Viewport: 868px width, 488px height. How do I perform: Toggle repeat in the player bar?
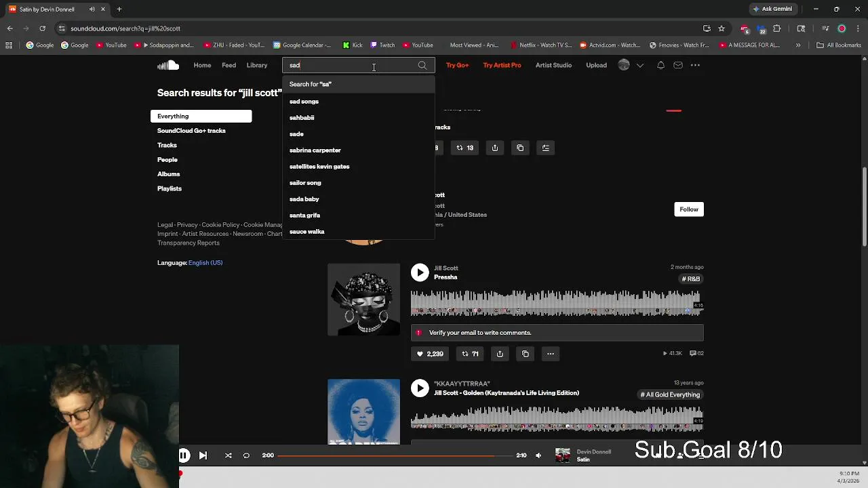pos(246,455)
